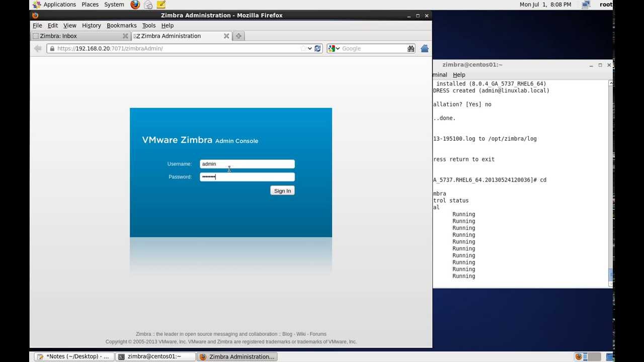Open the mail notifier icon in top panel
This screenshot has width=644, height=362.
pos(147,5)
